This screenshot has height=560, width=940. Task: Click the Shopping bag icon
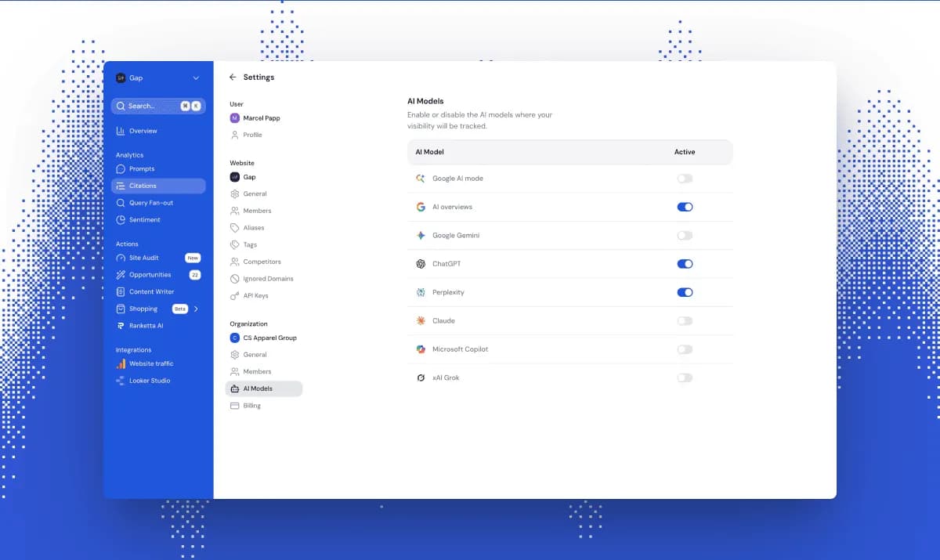(121, 309)
